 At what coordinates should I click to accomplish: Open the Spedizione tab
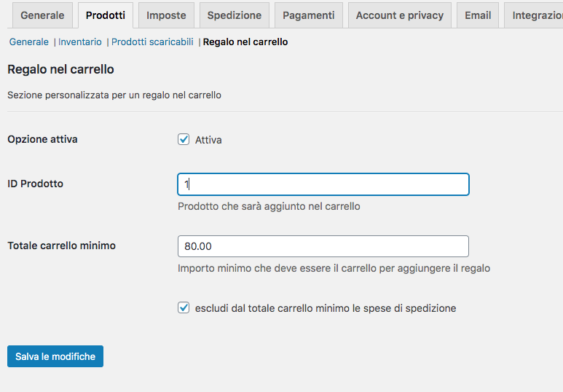tap(235, 15)
